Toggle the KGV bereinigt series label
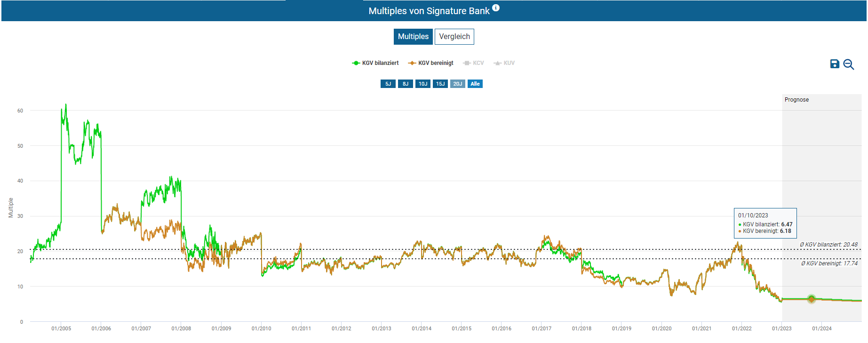This screenshot has width=868, height=343. tap(436, 63)
